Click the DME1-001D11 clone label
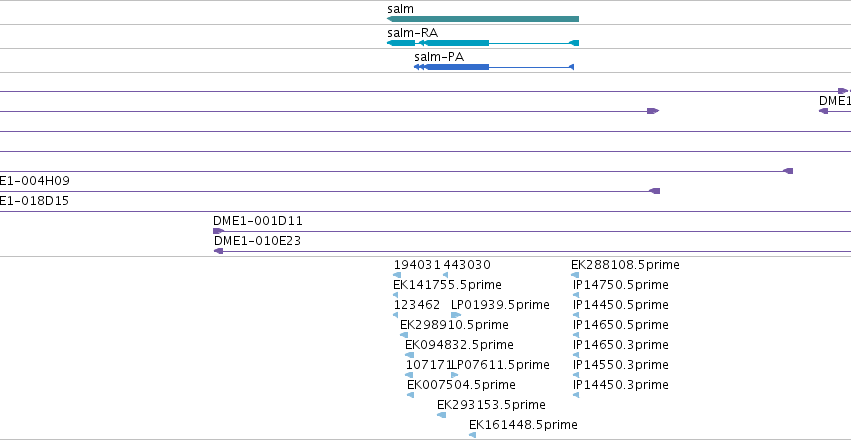Viewport: 851px width, 440px height. coord(258,221)
